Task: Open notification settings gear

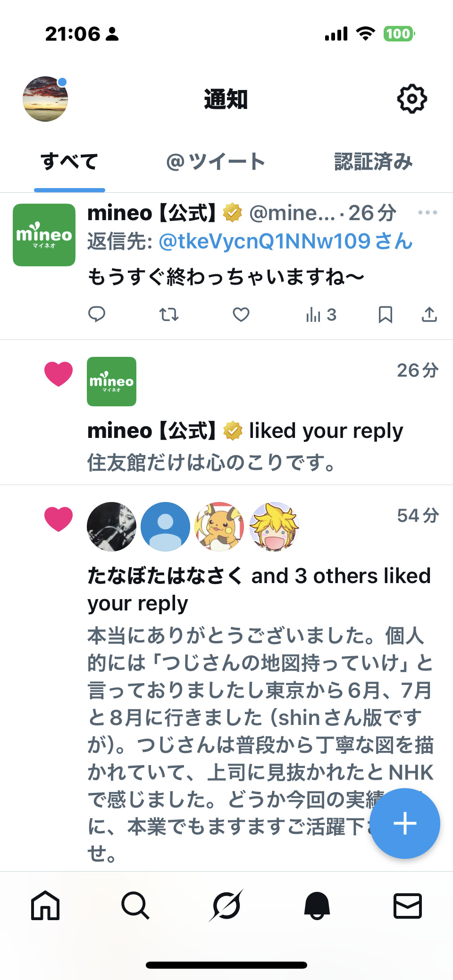Action: [412, 99]
